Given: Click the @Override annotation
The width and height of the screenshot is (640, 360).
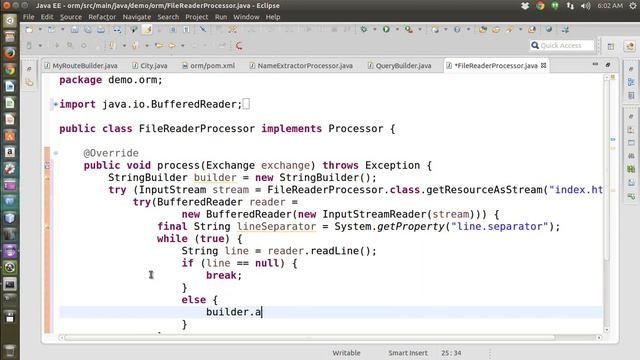Looking at the screenshot, I should pos(111,153).
